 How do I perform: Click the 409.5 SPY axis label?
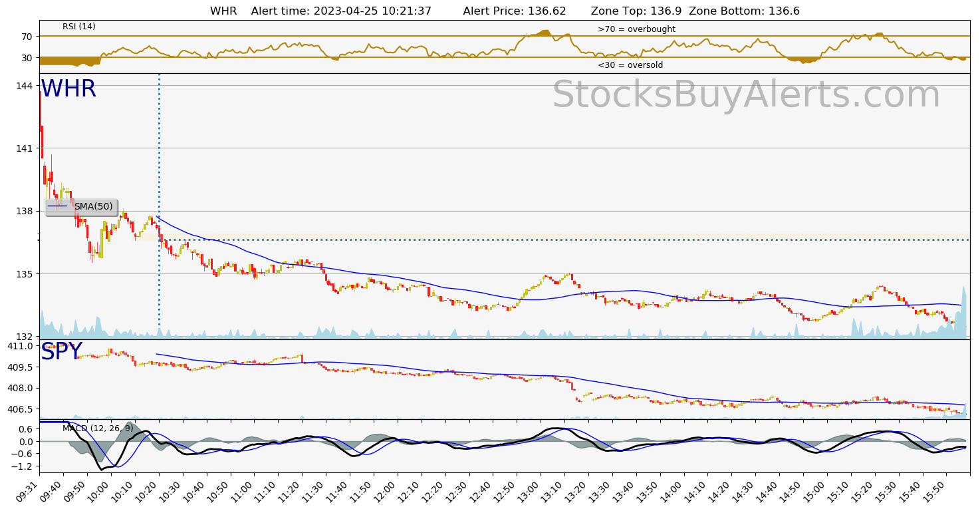click(x=21, y=367)
